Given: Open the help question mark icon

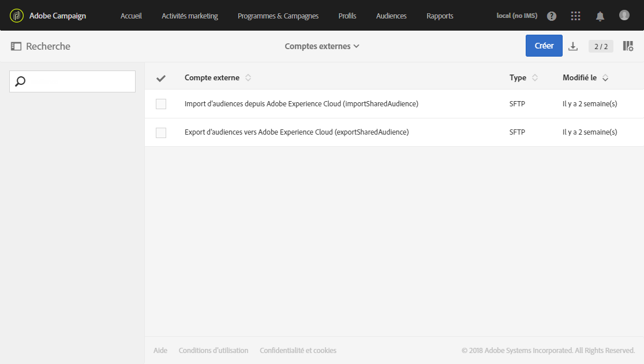Looking at the screenshot, I should [x=552, y=16].
